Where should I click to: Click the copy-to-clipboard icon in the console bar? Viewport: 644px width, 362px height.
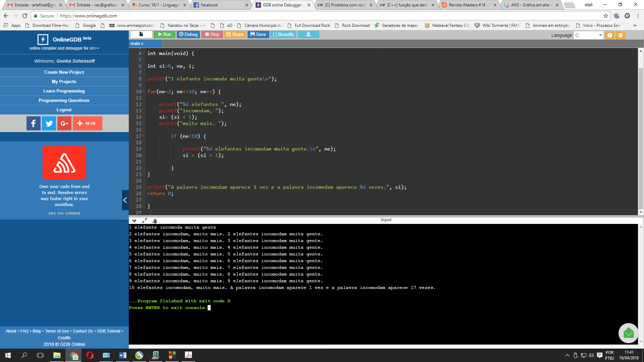pos(155,221)
